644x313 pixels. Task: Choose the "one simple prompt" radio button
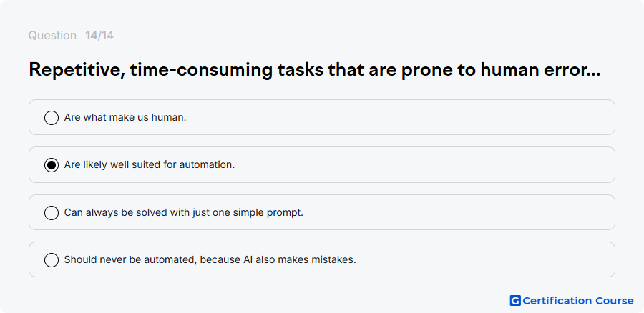click(52, 213)
